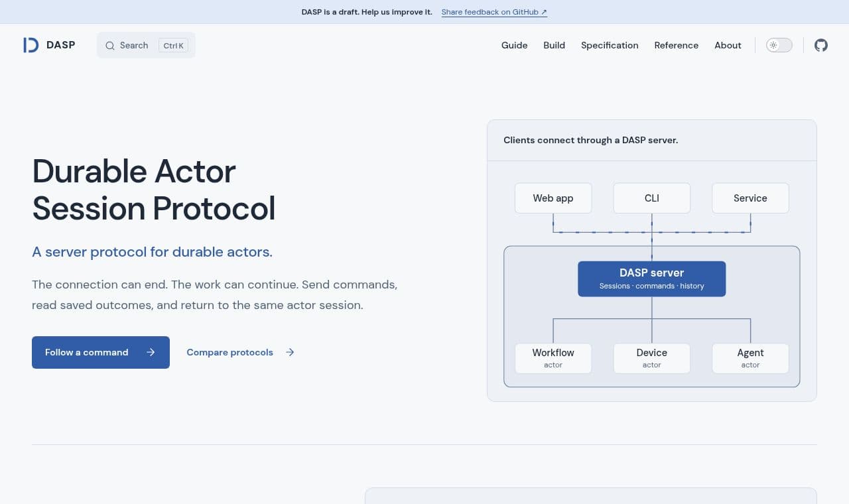Select the Agent actor diagram node

pos(750,358)
